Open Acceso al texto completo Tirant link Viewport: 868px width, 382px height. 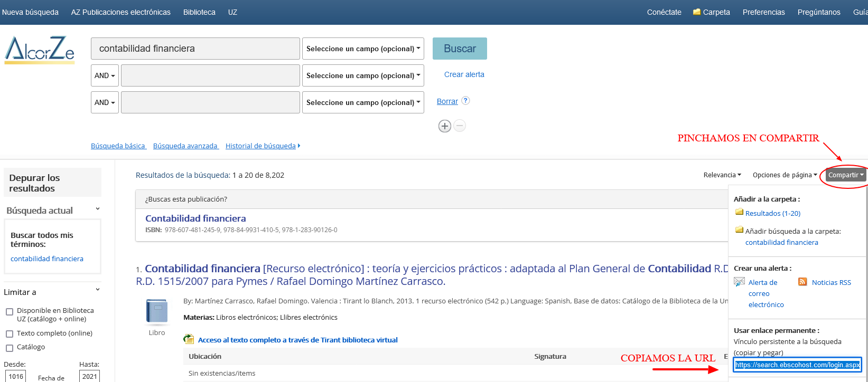tap(298, 340)
